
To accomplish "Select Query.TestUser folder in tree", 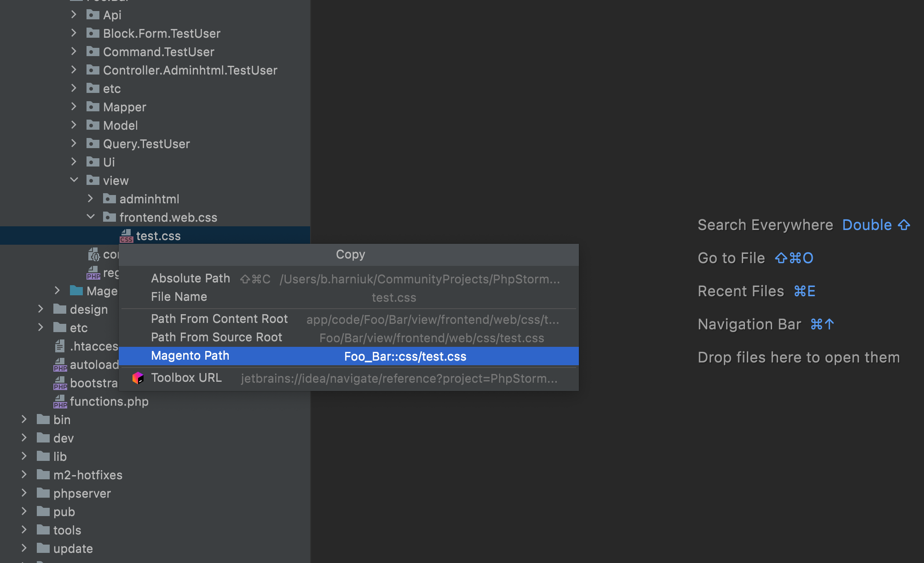I will (x=146, y=144).
